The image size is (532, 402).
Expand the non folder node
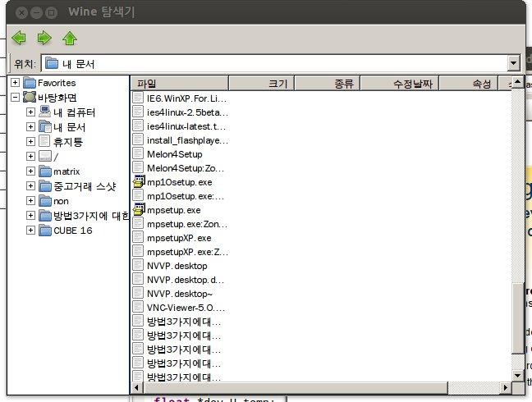click(30, 201)
